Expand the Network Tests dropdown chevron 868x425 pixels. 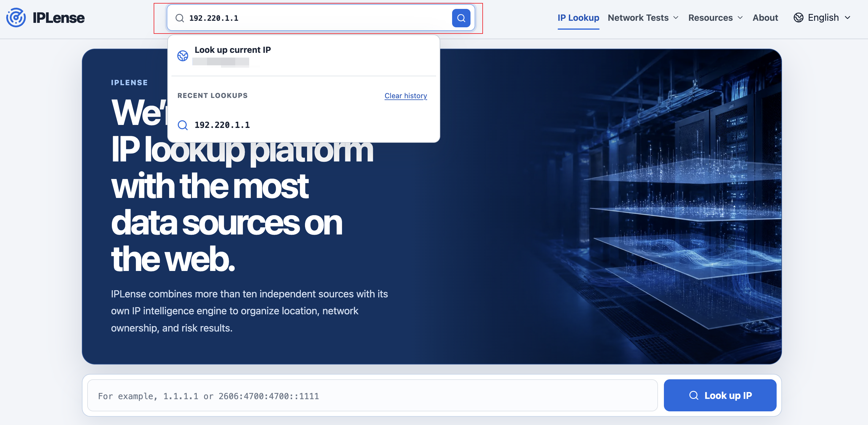click(675, 18)
